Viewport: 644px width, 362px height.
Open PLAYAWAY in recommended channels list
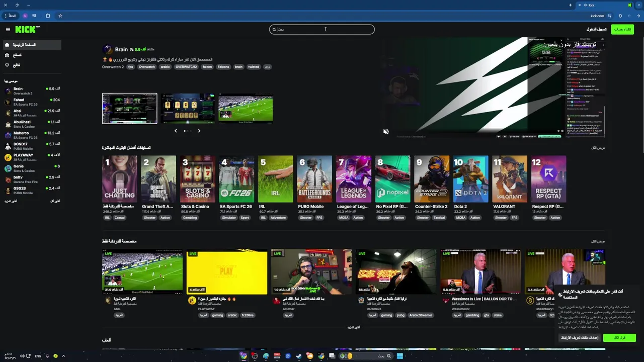click(x=32, y=157)
